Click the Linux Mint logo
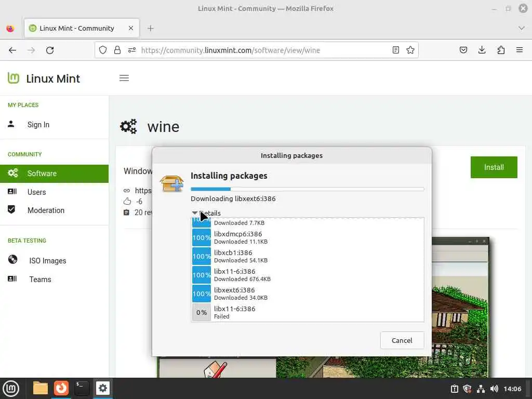The width and height of the screenshot is (532, 399). (x=44, y=78)
